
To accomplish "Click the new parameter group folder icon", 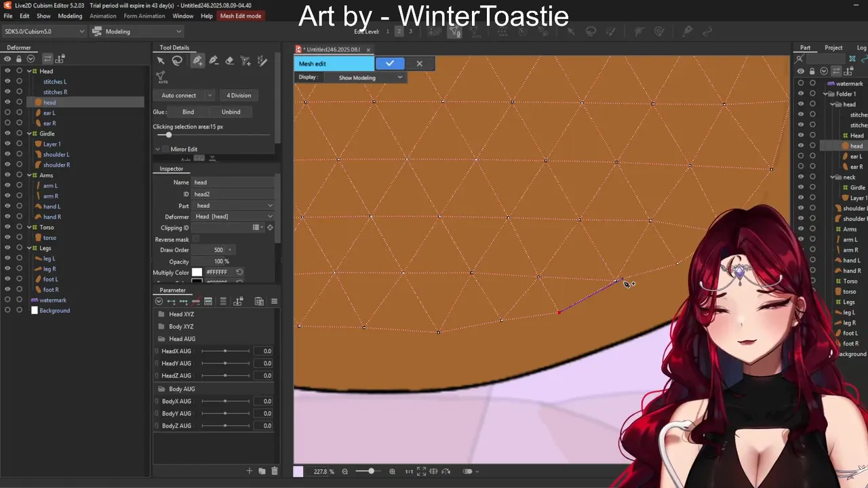I will 262,470.
